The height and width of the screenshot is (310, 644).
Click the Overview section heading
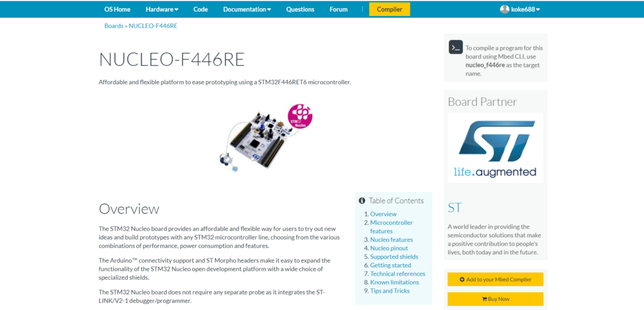[x=129, y=209]
